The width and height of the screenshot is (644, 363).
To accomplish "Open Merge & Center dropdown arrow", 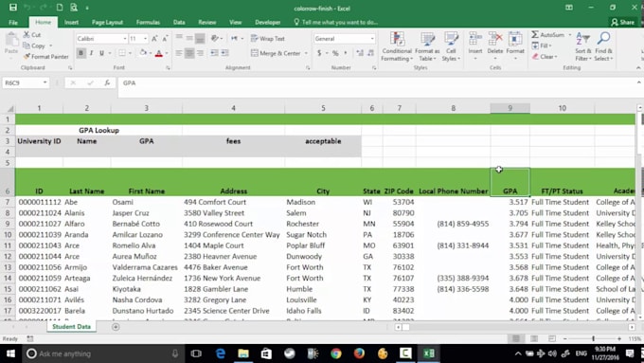I will coord(306,53).
